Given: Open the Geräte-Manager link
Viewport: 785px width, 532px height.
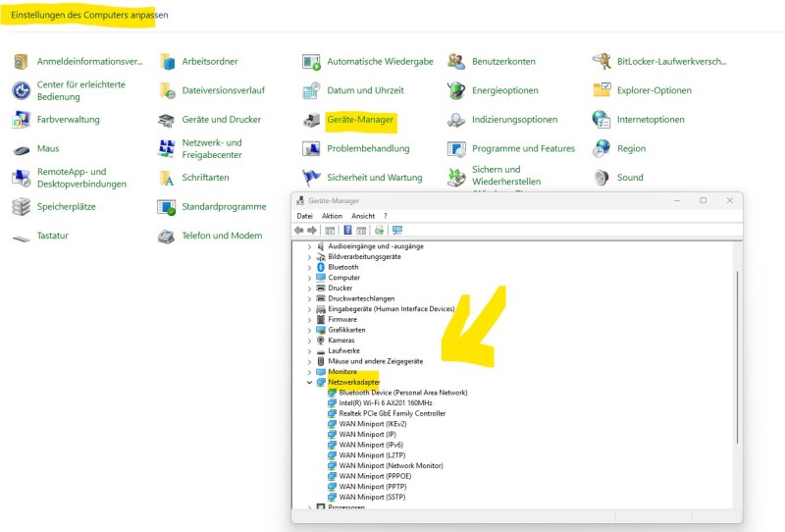Looking at the screenshot, I should [x=360, y=120].
